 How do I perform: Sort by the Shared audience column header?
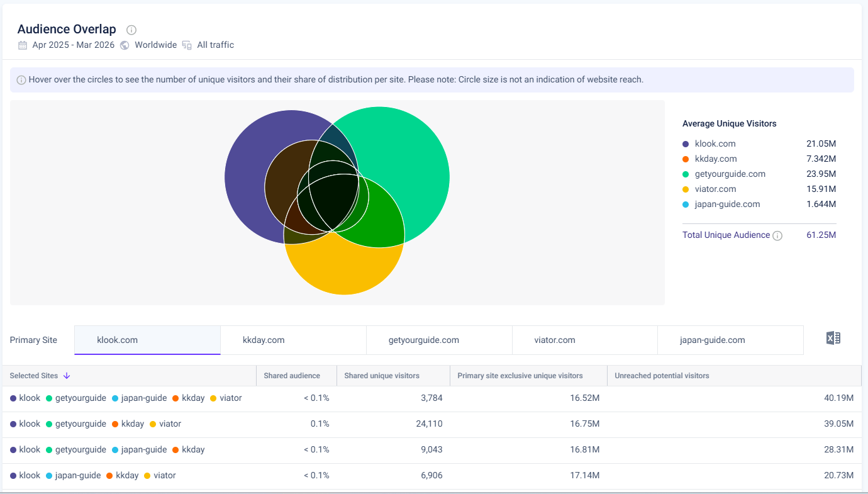coord(292,376)
